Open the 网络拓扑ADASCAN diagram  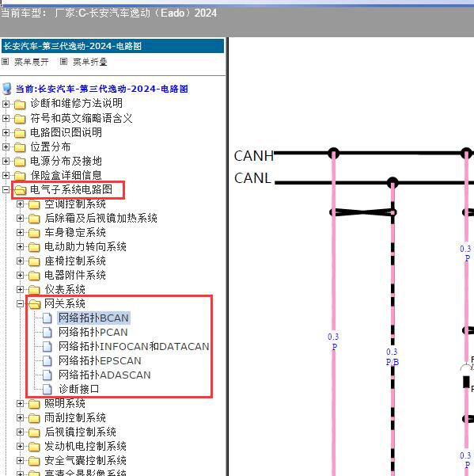104,375
